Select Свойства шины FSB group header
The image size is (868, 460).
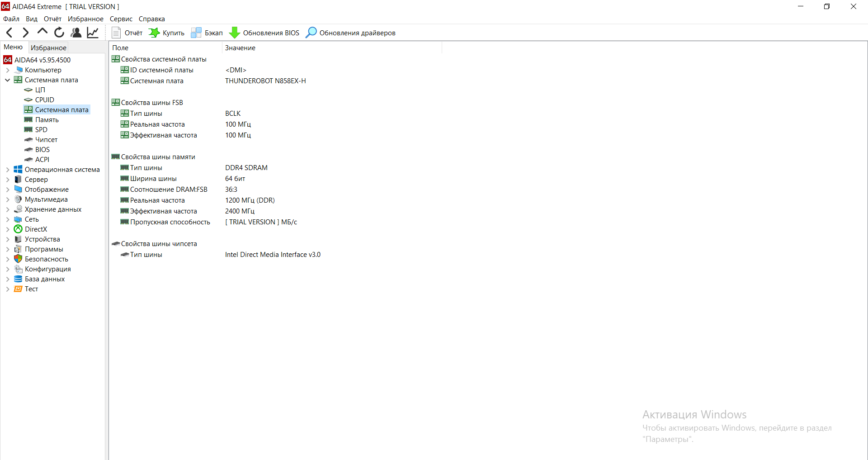147,103
